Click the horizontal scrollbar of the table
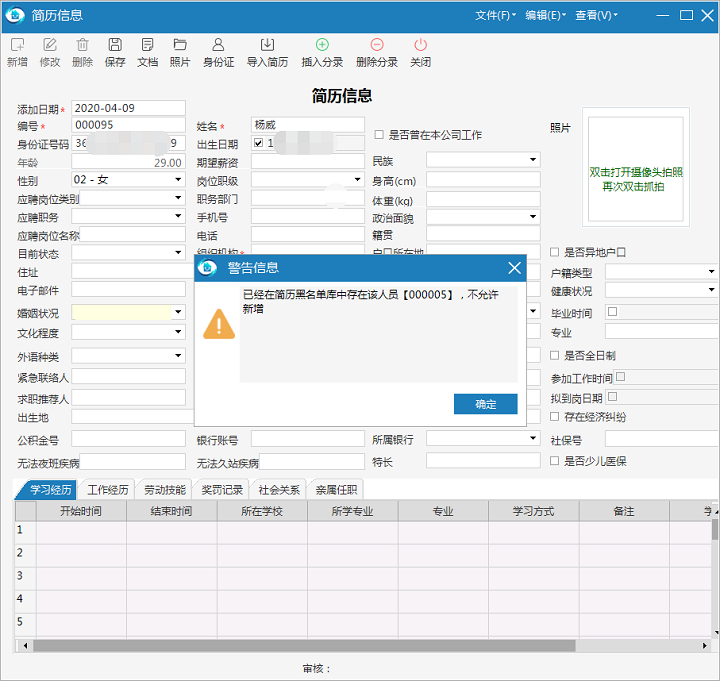The height and width of the screenshot is (681, 720). click(x=304, y=646)
